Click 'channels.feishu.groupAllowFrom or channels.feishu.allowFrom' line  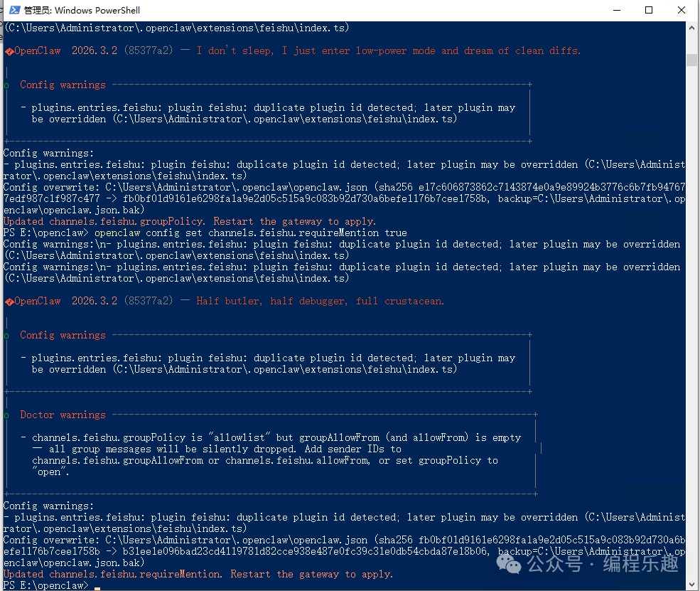pos(265,460)
